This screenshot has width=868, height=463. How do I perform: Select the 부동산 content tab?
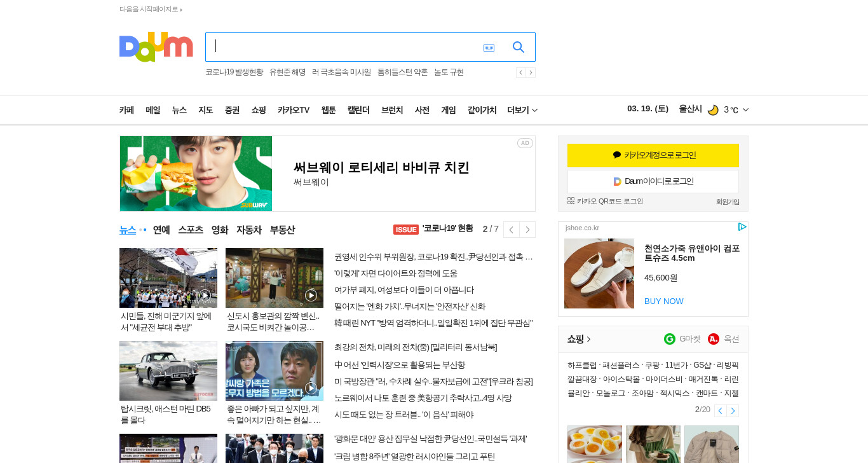[282, 230]
